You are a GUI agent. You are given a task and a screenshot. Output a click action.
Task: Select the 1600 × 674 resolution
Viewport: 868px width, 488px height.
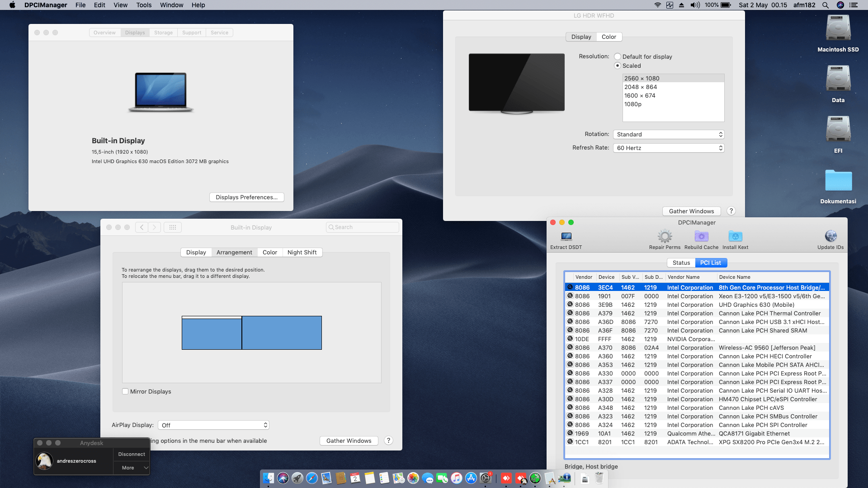pos(673,95)
